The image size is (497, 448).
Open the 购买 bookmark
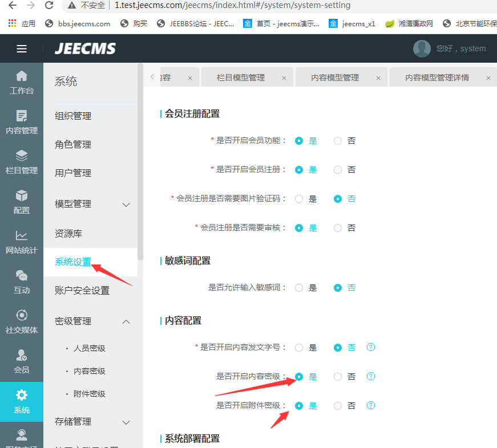click(x=134, y=24)
